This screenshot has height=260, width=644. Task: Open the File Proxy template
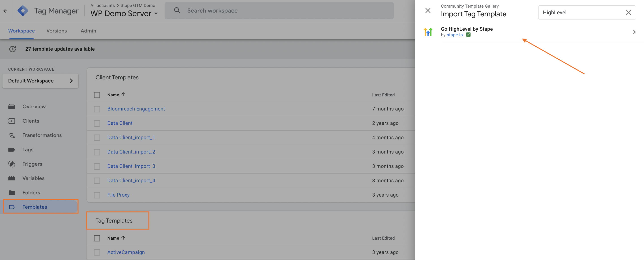pyautogui.click(x=118, y=195)
